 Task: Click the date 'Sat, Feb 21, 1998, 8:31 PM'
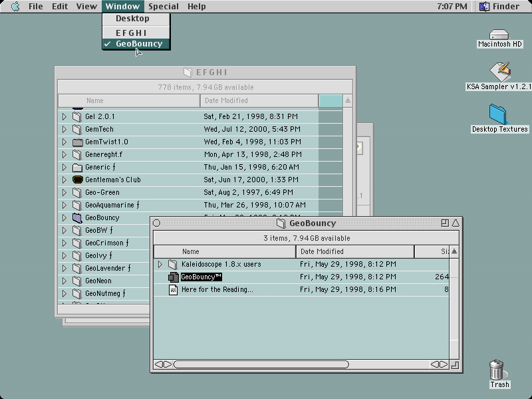pos(251,117)
